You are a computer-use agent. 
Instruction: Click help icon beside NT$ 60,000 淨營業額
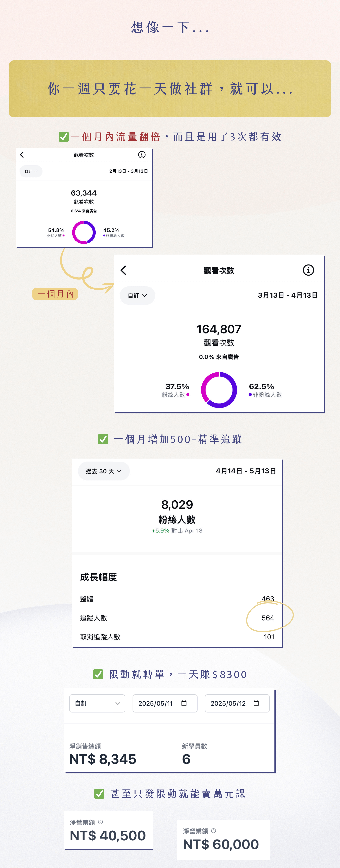pyautogui.click(x=213, y=831)
